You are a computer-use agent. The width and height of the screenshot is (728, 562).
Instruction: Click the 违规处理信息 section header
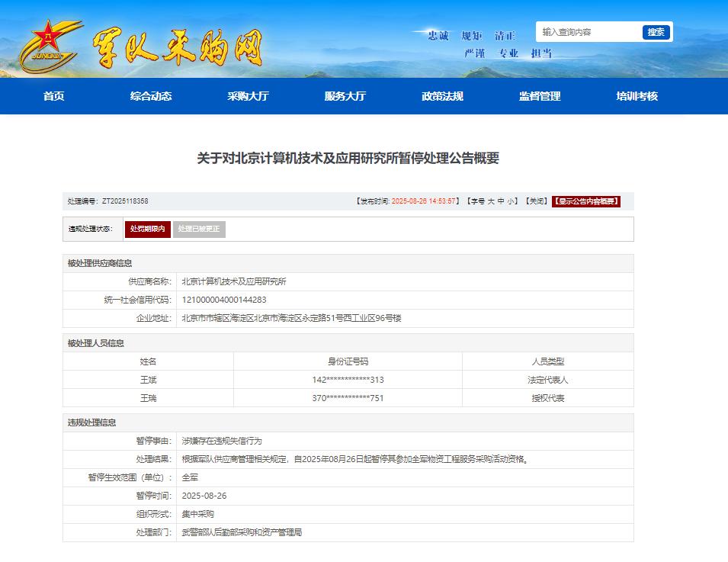(x=91, y=422)
